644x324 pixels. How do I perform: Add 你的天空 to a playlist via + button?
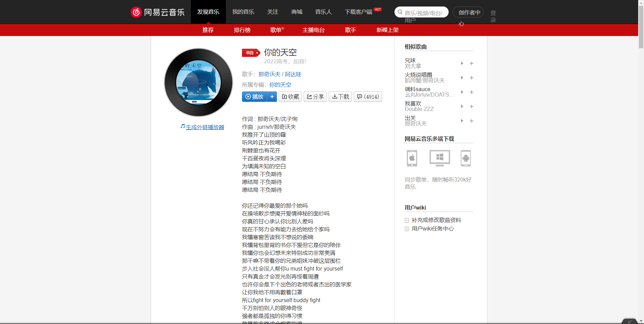[x=272, y=97]
